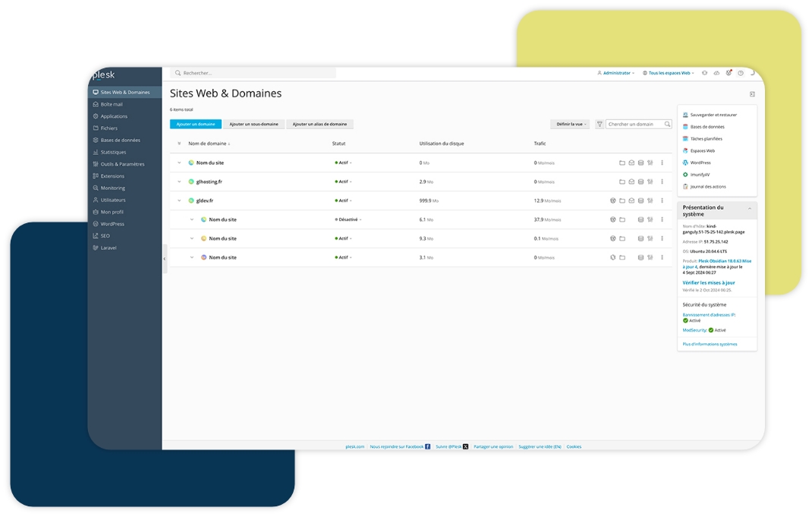Toggle the Désactivé status of the subdomain
The height and width of the screenshot is (517, 812).
click(x=348, y=219)
